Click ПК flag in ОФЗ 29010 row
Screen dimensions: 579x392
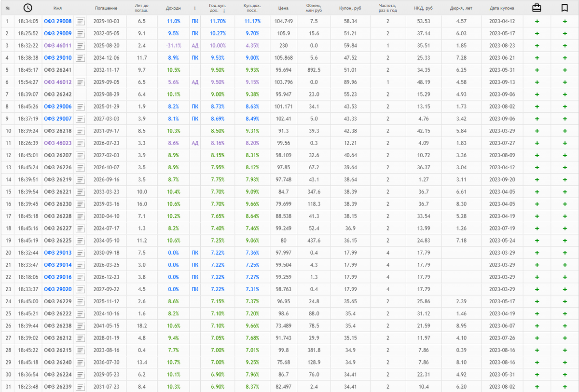click(x=195, y=58)
